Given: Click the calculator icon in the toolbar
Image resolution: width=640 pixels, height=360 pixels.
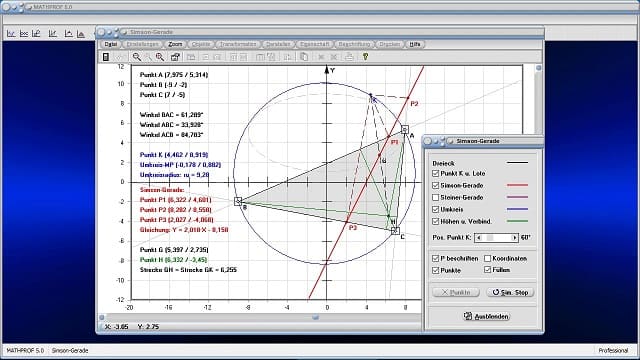Looking at the screenshot, I should pyautogui.click(x=106, y=57).
